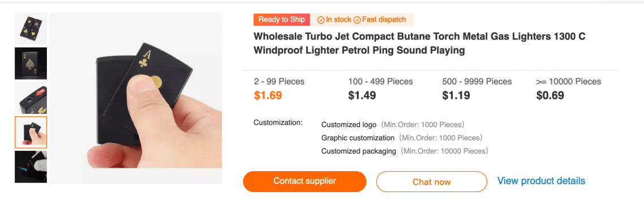Open the View product details link

pyautogui.click(x=541, y=181)
